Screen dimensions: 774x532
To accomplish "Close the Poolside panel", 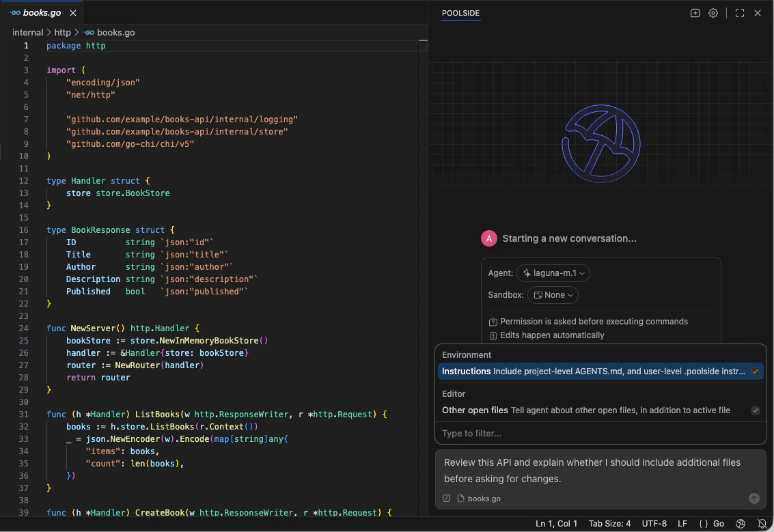I will pyautogui.click(x=758, y=14).
